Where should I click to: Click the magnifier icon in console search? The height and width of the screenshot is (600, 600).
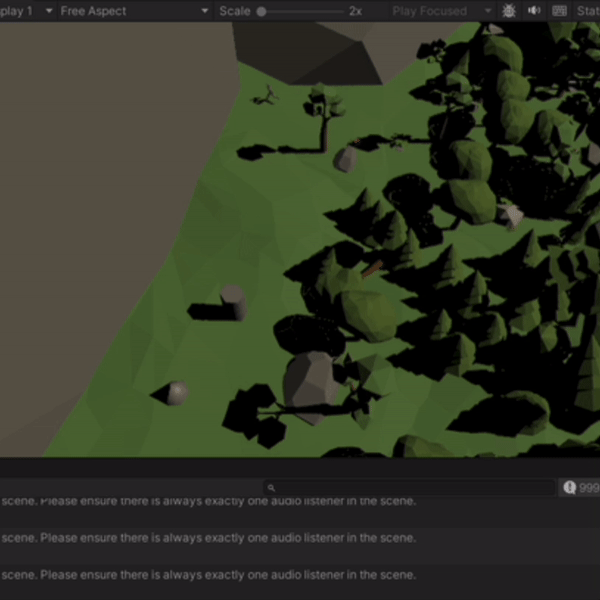click(x=271, y=487)
